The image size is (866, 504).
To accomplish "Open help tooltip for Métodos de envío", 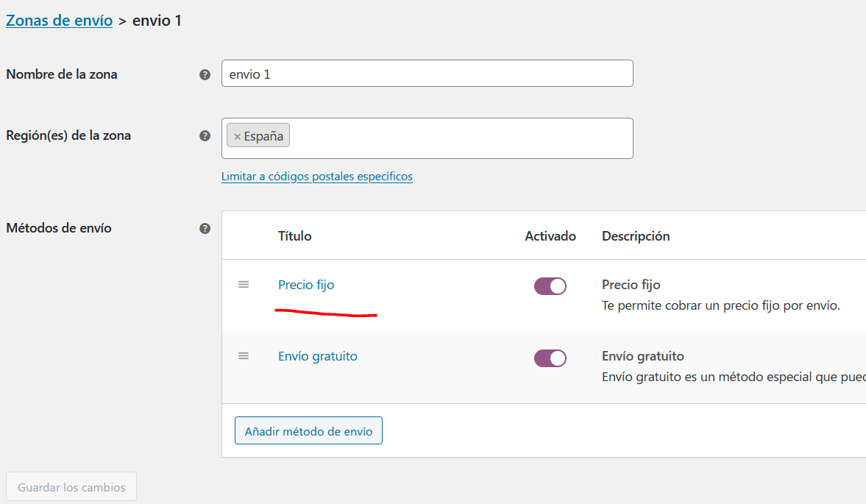I will coord(205,229).
